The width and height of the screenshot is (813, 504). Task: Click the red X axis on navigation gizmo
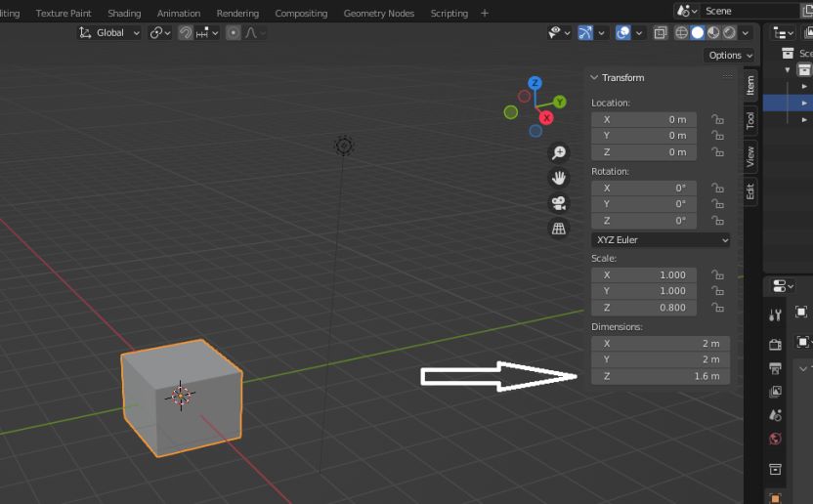click(546, 117)
